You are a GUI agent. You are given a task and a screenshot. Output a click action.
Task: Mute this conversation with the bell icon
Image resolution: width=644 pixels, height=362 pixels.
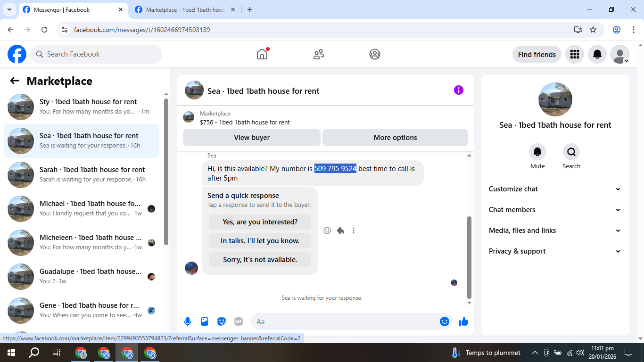click(537, 152)
